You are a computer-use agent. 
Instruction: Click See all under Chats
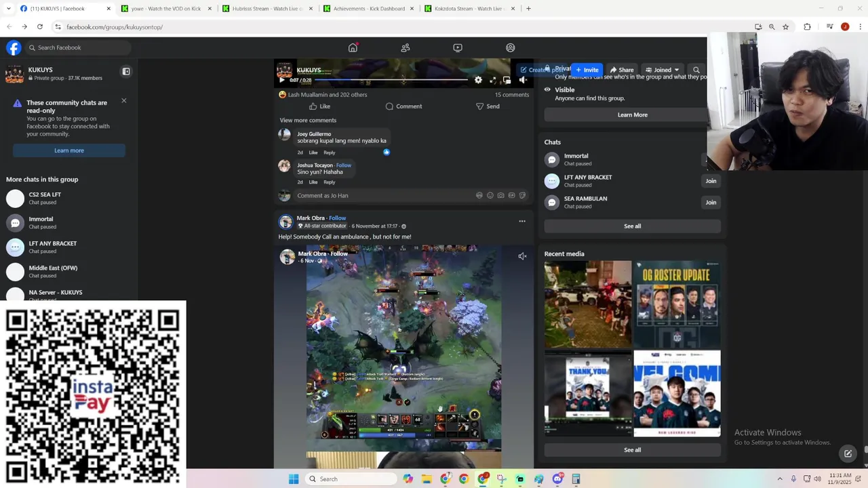click(632, 226)
